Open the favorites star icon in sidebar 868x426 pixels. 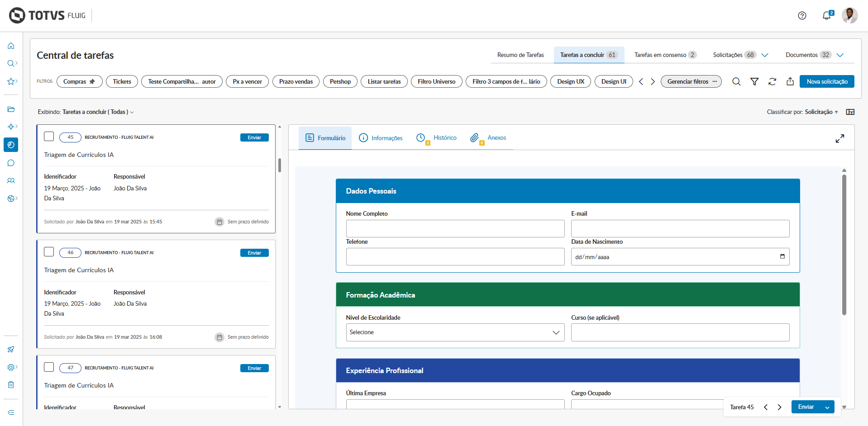click(11, 81)
